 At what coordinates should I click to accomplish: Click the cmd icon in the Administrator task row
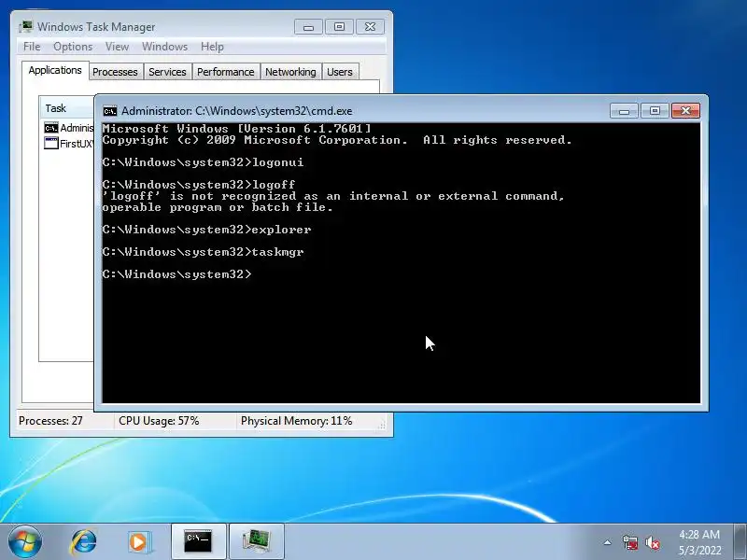51,128
